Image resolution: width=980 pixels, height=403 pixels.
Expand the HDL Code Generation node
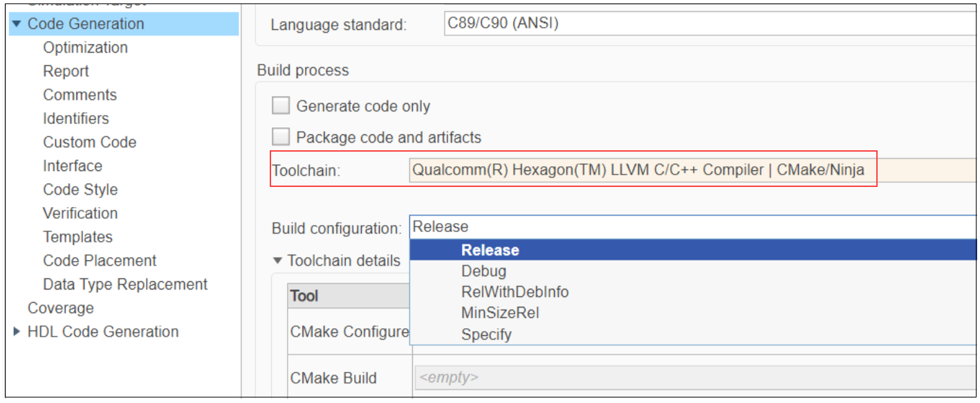click(17, 332)
